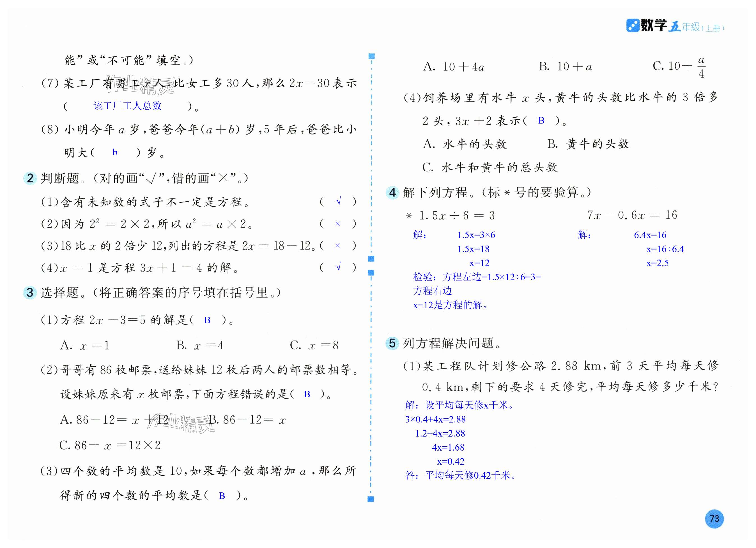The width and height of the screenshot is (756, 548).
Task: Click the step 3×0.4+4x=2.88
Action: (x=435, y=419)
